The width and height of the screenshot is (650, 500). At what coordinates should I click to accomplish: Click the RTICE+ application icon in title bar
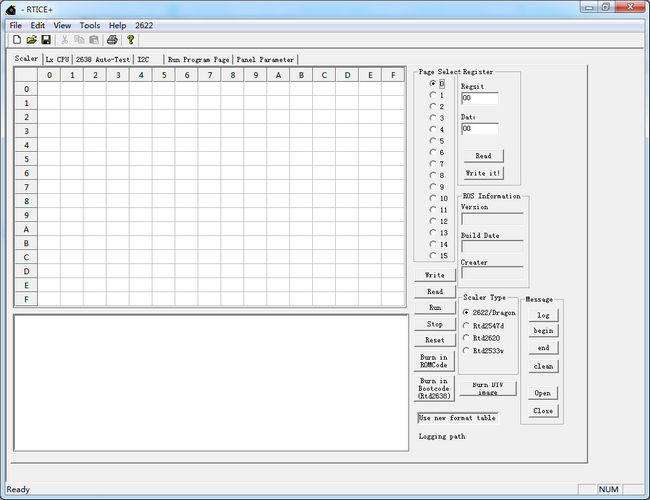pyautogui.click(x=11, y=9)
